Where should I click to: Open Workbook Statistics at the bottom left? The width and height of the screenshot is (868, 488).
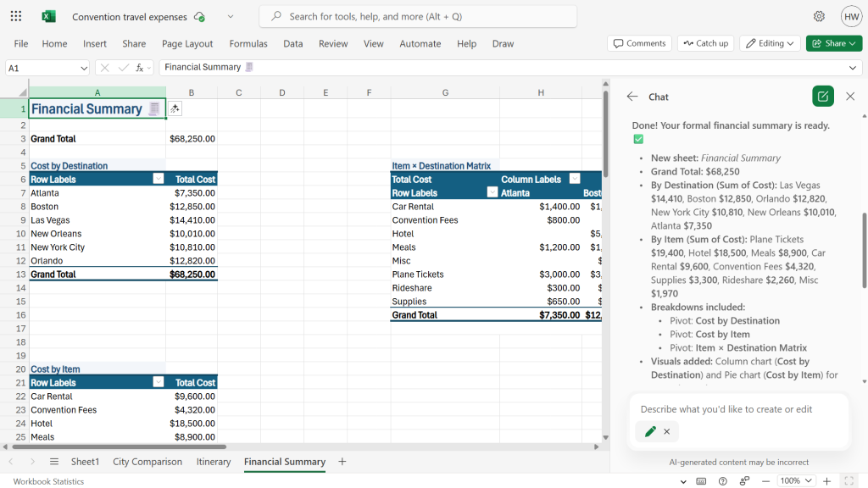point(47,481)
